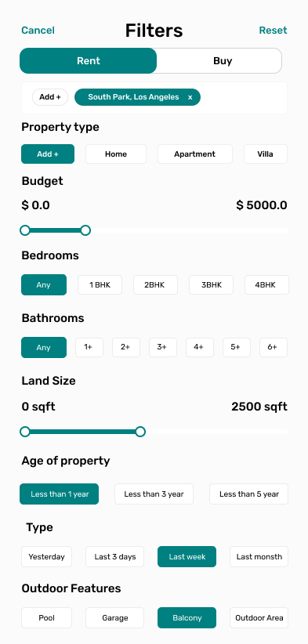Image resolution: width=308 pixels, height=644 pixels.
Task: Add a new location with Add +
Action: coord(50,97)
